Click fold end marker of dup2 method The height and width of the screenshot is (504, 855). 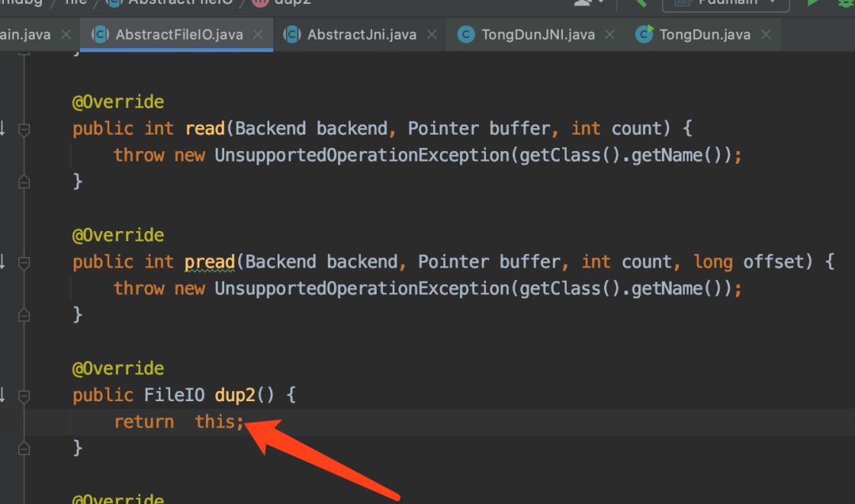pyautogui.click(x=24, y=449)
